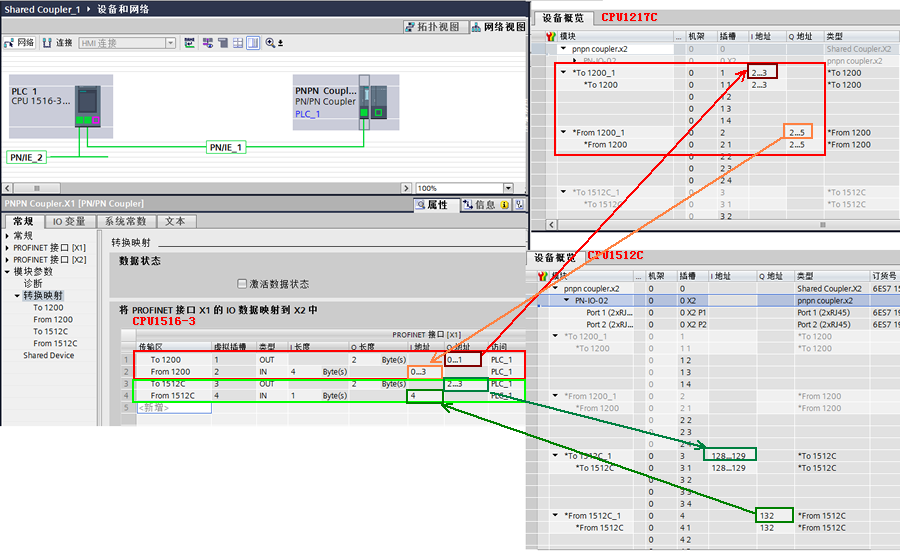The width and height of the screenshot is (900, 554).
Task: Click left arrow of network view scrollbar
Action: (7, 188)
